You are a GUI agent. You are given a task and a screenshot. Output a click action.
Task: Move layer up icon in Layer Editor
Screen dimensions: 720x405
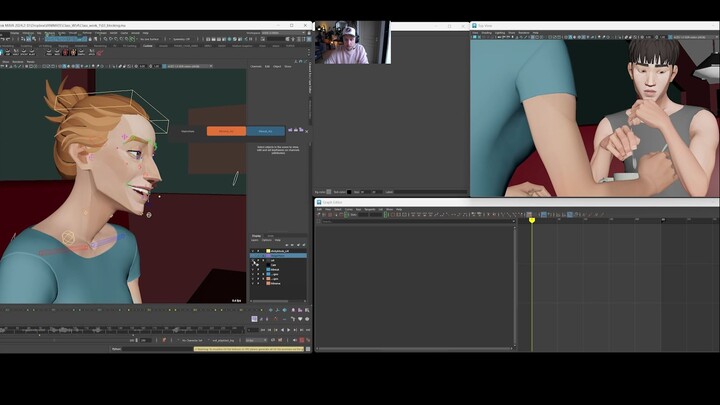click(x=287, y=245)
